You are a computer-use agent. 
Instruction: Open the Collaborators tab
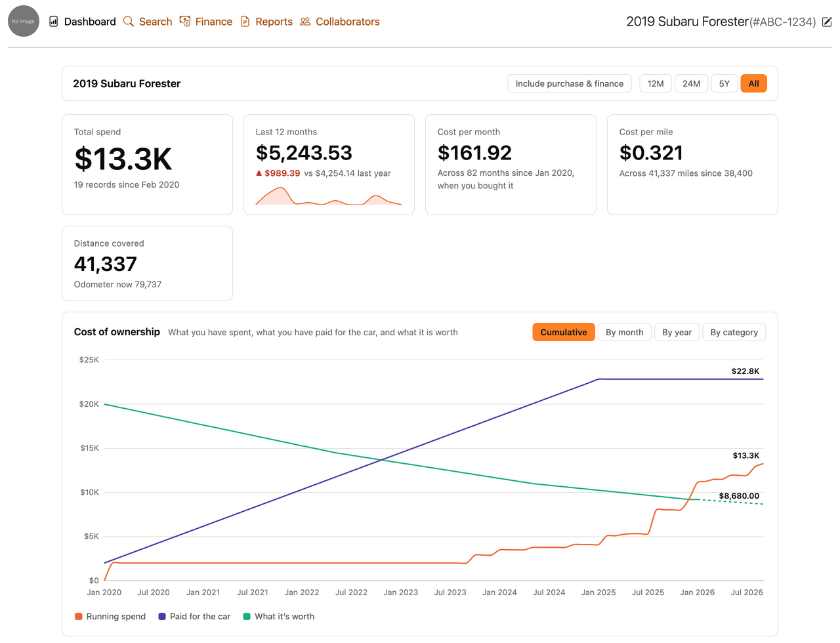pos(340,22)
